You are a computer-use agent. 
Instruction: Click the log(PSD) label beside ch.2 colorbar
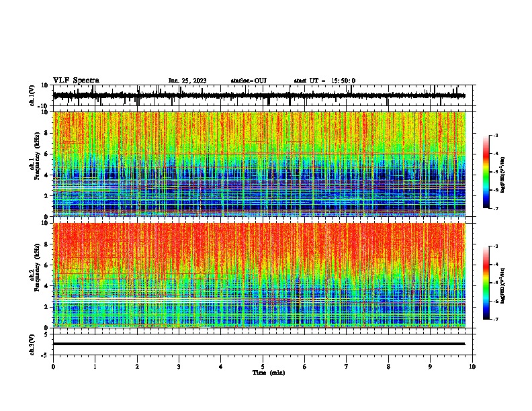point(502,285)
